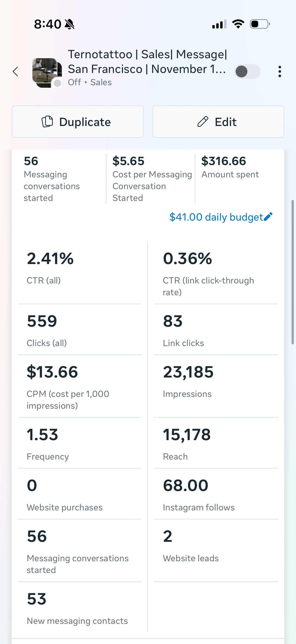Tap the silenced notifications bell icon

point(69,24)
